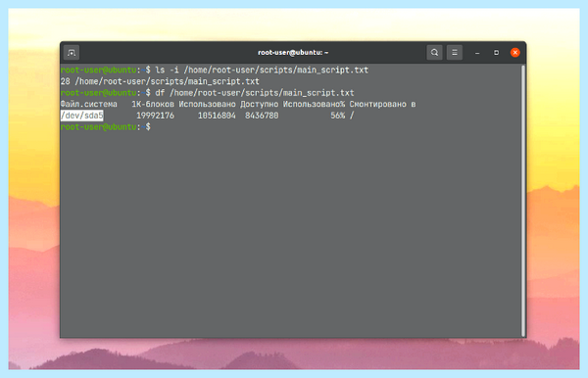Click the value 19992176 in df output

[155, 116]
